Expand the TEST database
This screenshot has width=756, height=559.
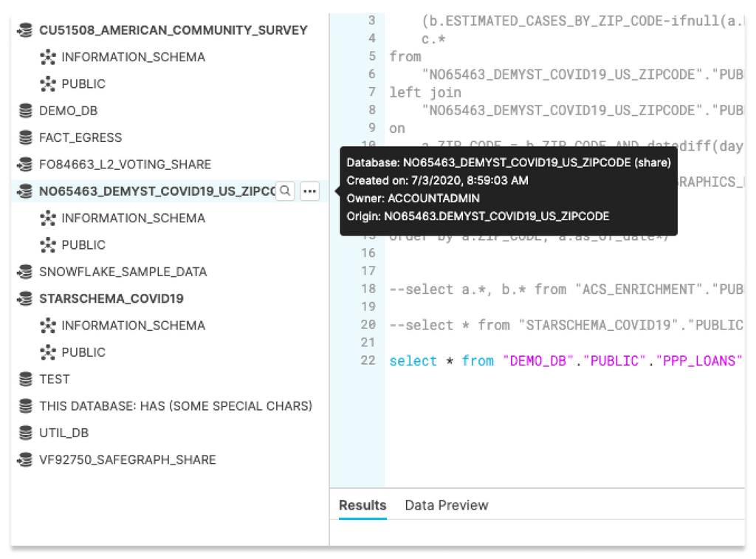click(55, 379)
